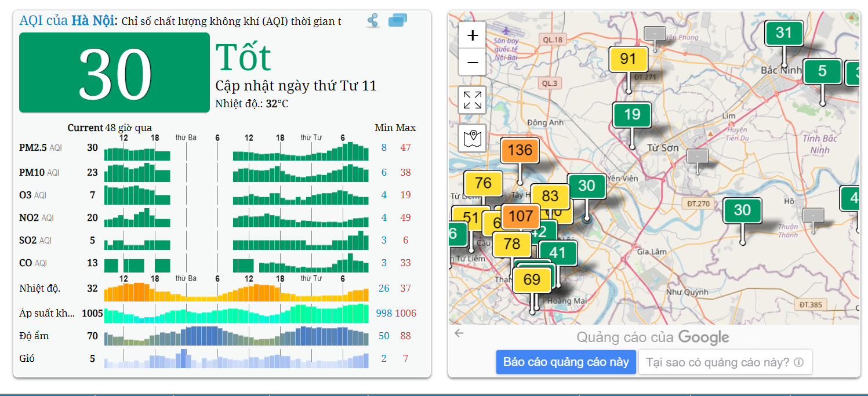Select the yellow 69 AQI station marker
Image resolution: width=868 pixels, height=396 pixels.
(532, 280)
